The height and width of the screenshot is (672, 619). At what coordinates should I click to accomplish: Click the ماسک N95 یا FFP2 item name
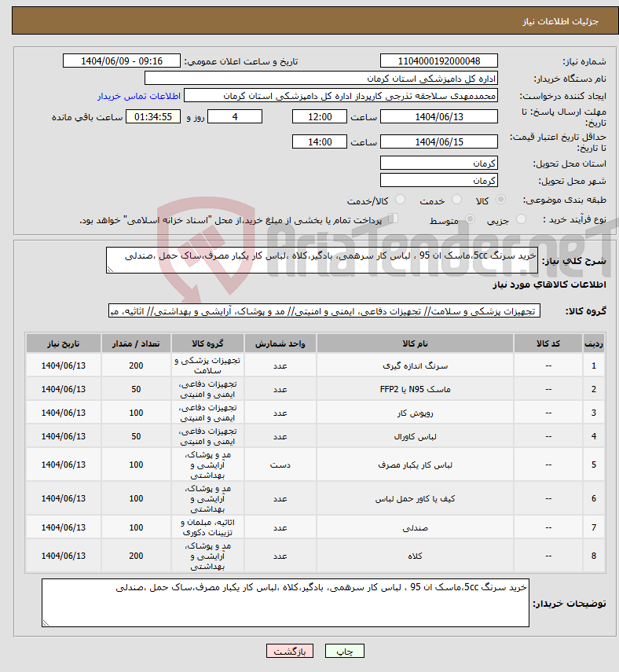415,390
